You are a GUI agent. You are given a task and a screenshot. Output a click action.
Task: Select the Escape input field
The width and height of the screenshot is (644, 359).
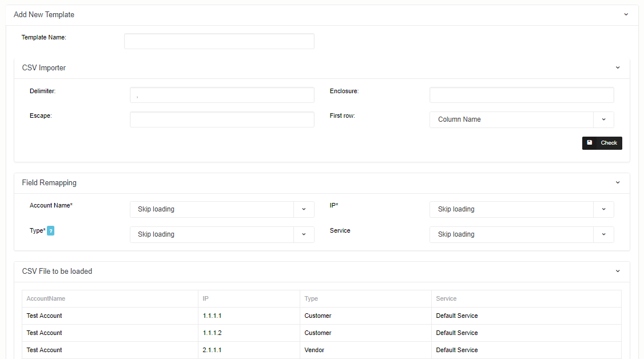pos(222,119)
